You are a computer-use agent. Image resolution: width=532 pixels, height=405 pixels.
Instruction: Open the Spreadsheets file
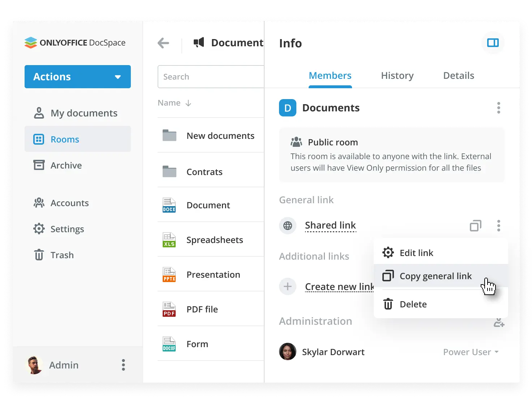click(x=214, y=240)
